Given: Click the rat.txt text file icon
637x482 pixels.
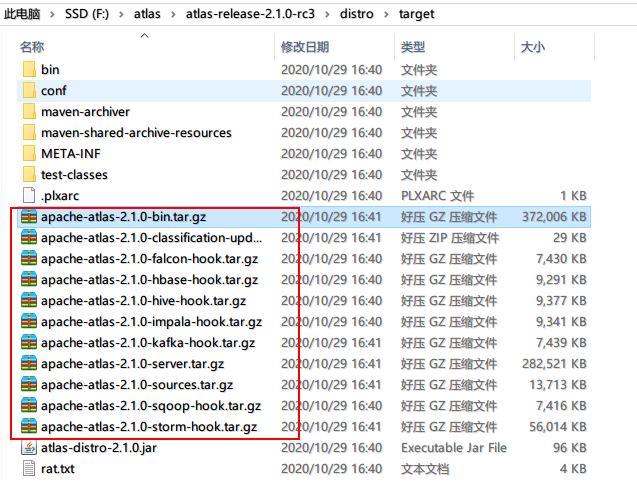Looking at the screenshot, I should 28,469.
